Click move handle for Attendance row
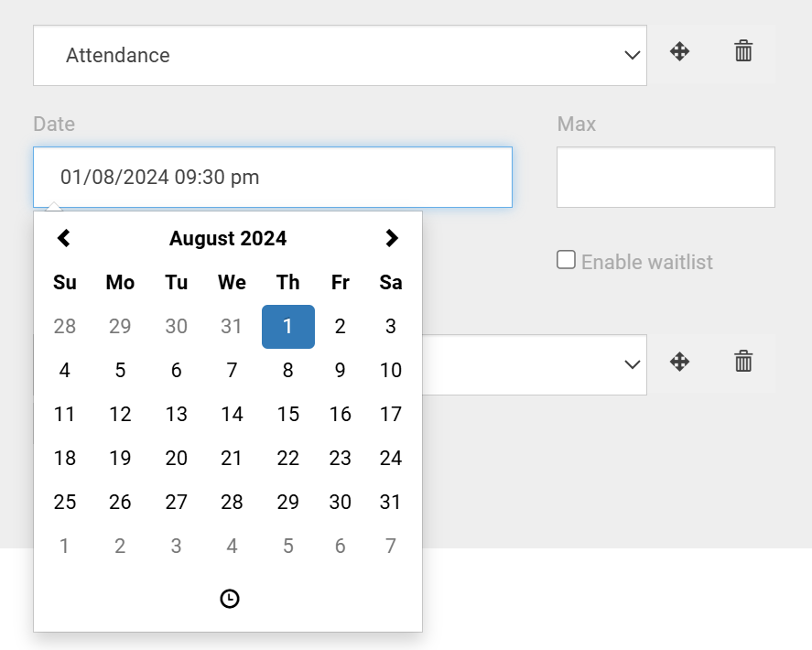812x650 pixels. (679, 52)
